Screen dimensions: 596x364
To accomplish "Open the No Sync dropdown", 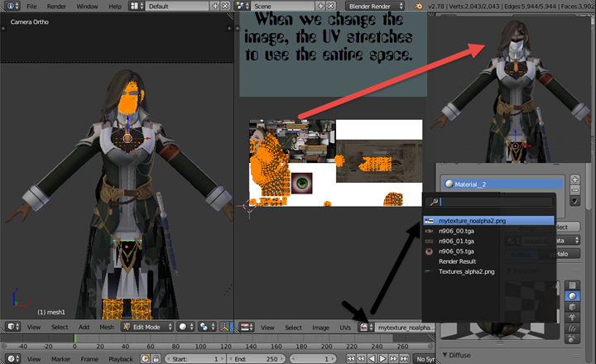I will tap(425, 359).
